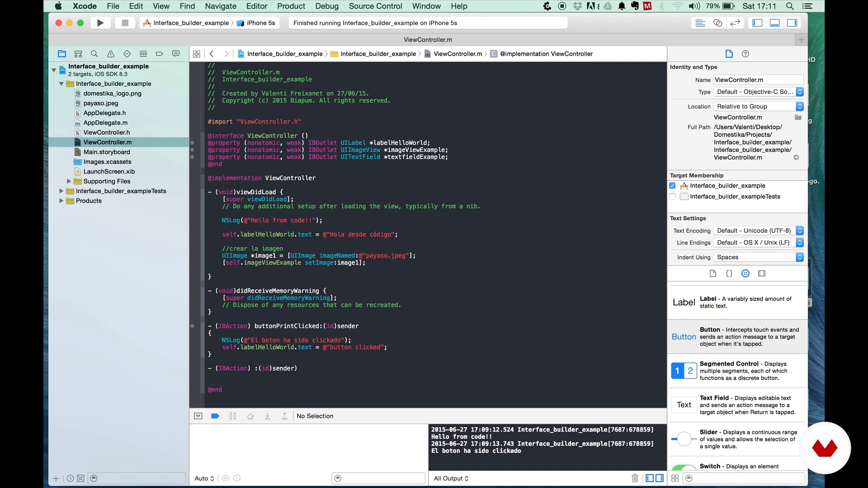
Task: Go forward in editor history
Action: [x=226, y=54]
